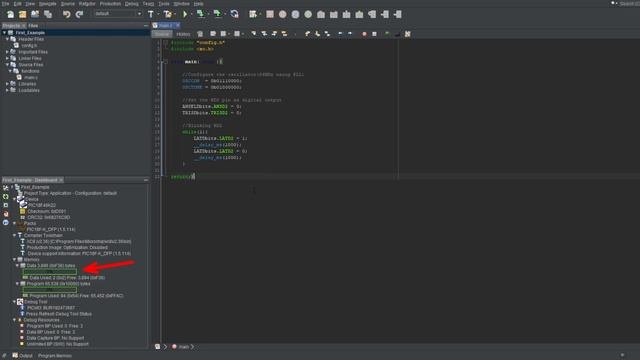Collapse the Memory node in the Dashboard

pos(14,260)
